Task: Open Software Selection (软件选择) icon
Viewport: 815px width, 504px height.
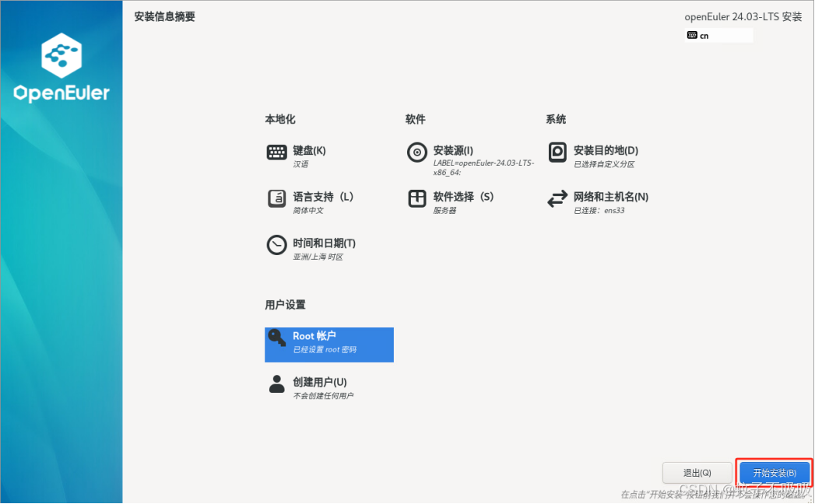Action: (x=417, y=198)
